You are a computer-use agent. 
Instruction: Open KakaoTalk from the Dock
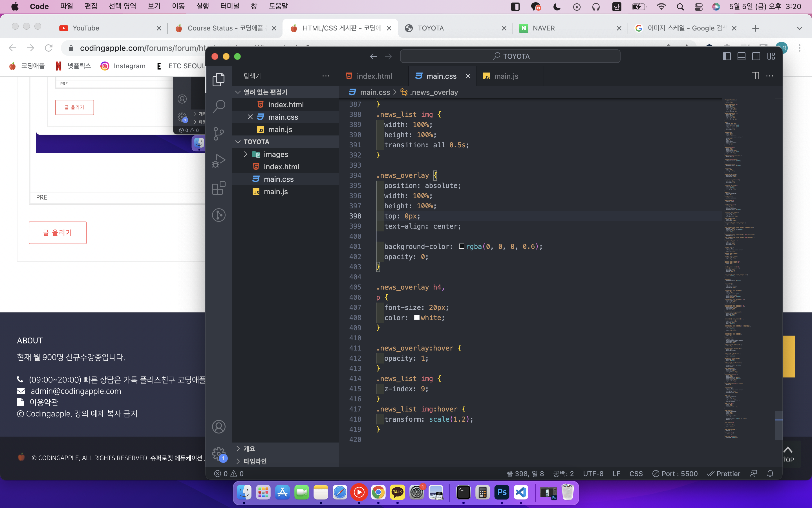click(x=397, y=492)
